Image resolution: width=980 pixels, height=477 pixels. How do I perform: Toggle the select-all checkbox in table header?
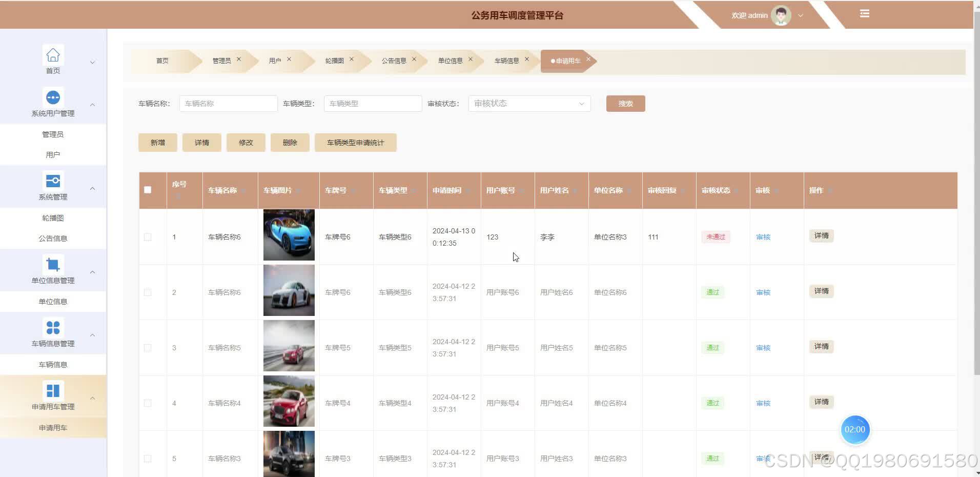pos(148,190)
